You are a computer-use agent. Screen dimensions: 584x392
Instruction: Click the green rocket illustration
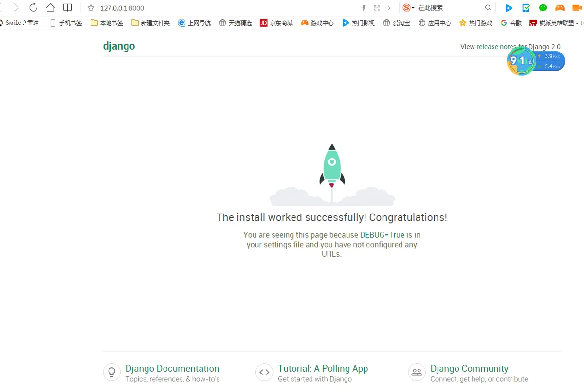tap(332, 165)
